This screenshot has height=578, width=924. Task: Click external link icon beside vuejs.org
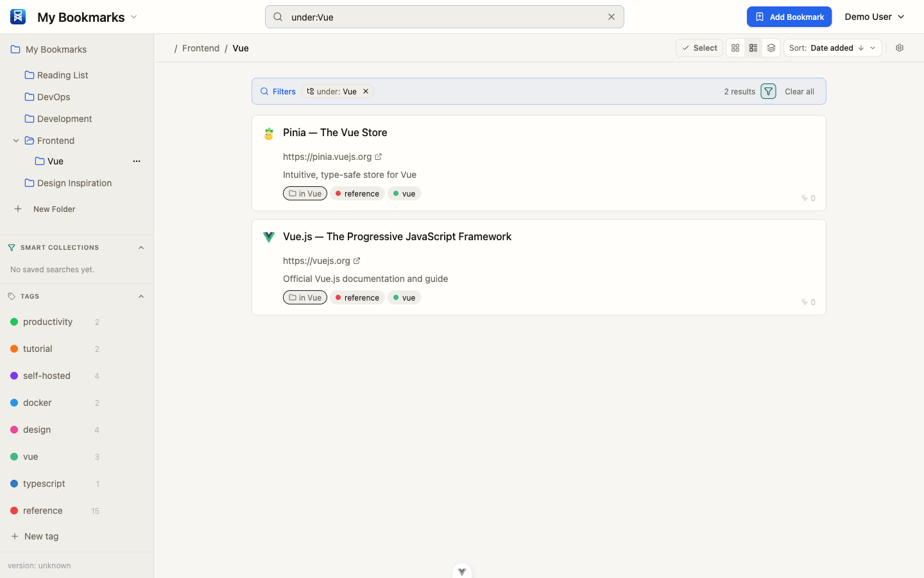tap(357, 261)
